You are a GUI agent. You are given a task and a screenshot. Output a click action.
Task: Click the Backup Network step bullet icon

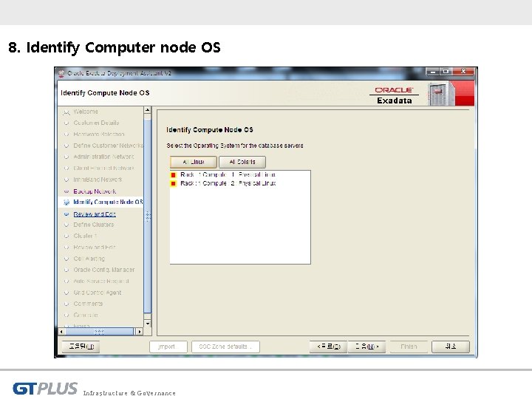66,191
